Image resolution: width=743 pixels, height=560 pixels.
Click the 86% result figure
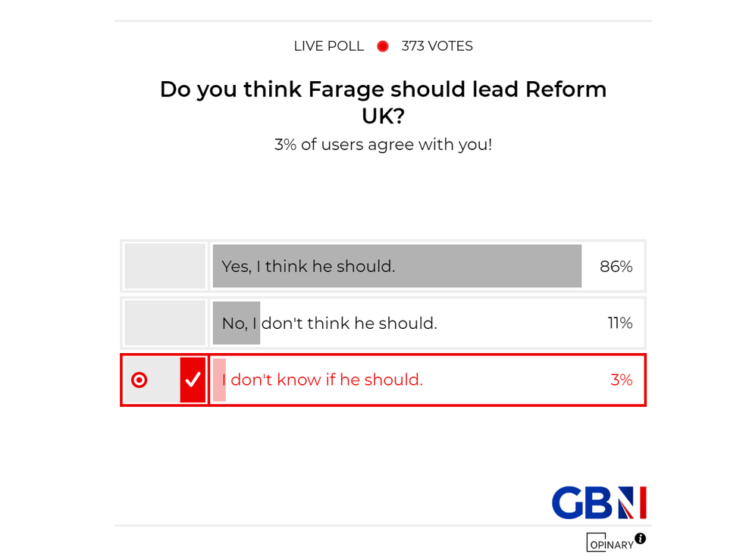(616, 267)
